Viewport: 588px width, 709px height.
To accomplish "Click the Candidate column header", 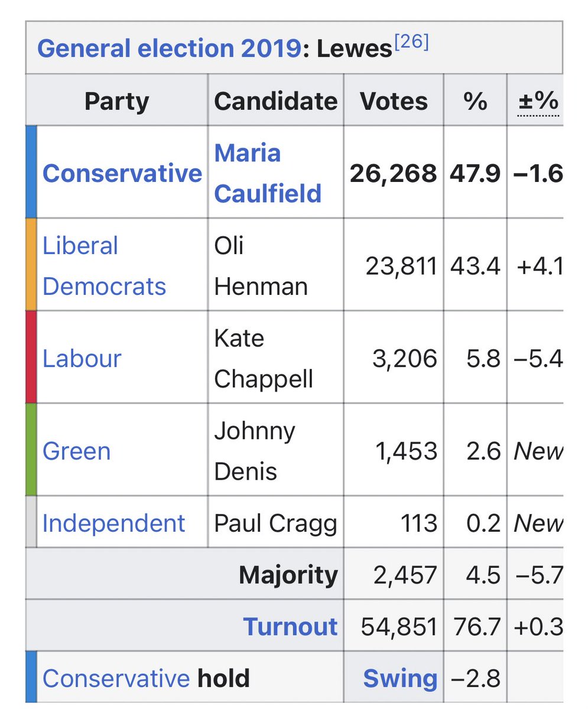I will [x=275, y=101].
